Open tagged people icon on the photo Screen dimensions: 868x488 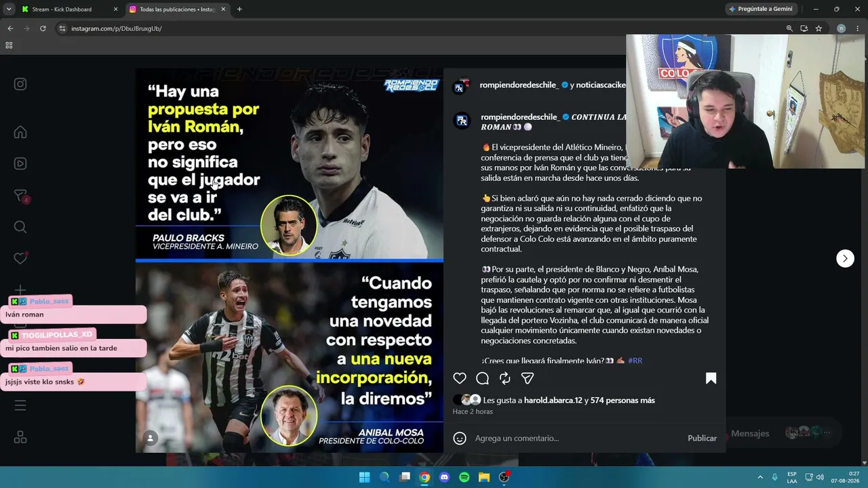(151, 438)
